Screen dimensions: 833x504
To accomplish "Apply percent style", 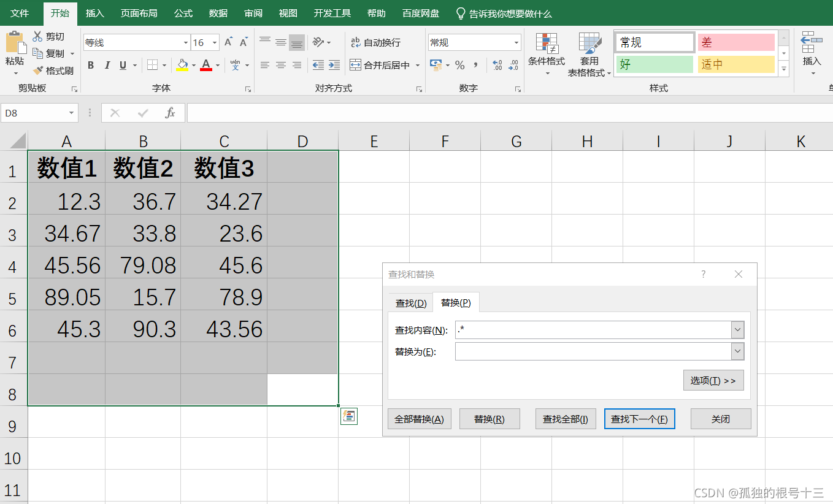I will [x=460, y=65].
